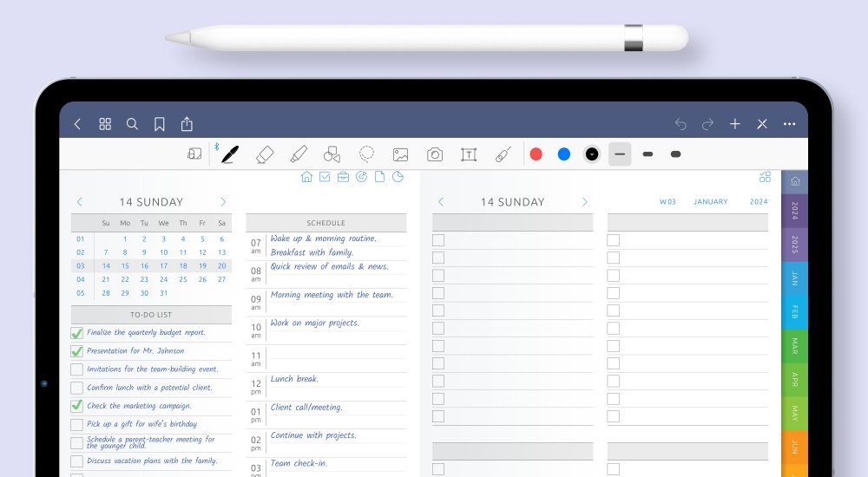
Task: Open the briefcase work page icon
Action: tap(343, 177)
